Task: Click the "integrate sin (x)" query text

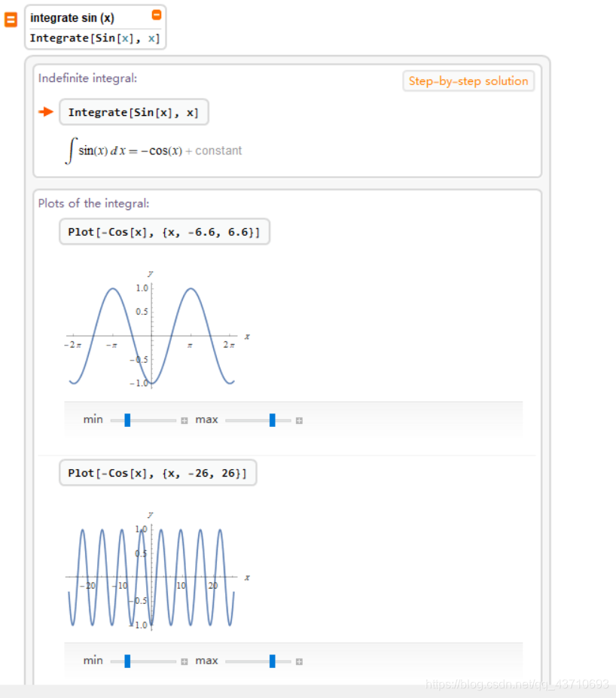Action: point(72,18)
